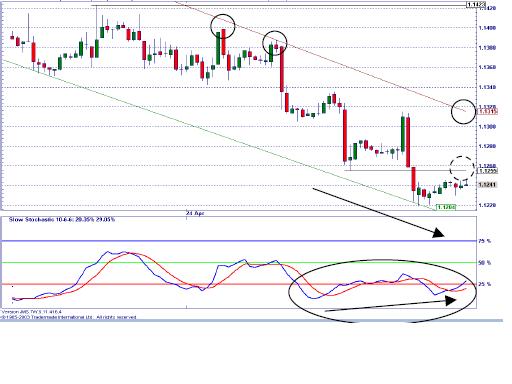Click the 50 % stochastic level label
The height and width of the screenshot is (384, 512).
[484, 263]
